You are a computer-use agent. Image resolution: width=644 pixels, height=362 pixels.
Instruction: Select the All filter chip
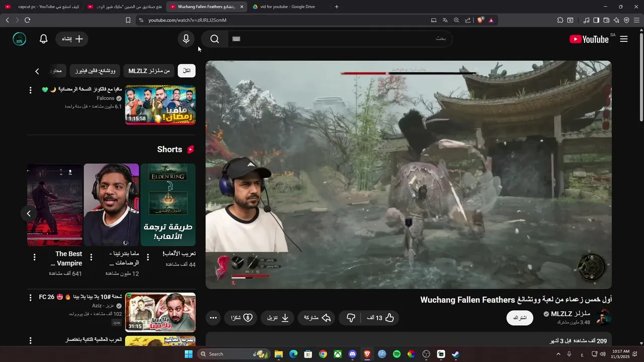187,71
